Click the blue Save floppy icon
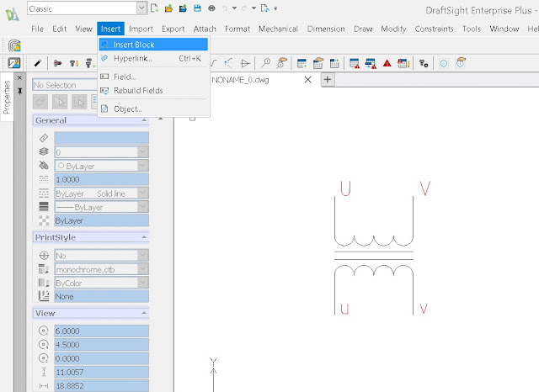 coord(197,8)
